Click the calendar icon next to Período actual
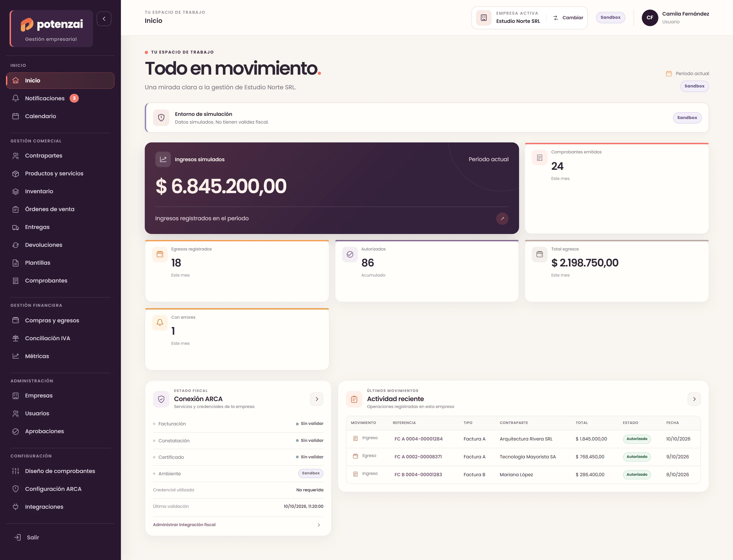733x560 pixels. [x=669, y=74]
